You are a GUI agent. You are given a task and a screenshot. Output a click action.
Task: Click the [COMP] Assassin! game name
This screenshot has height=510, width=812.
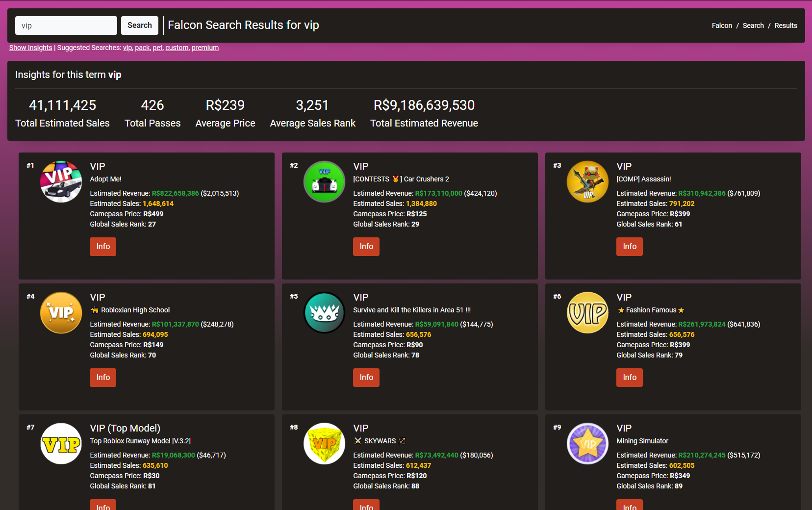click(644, 179)
